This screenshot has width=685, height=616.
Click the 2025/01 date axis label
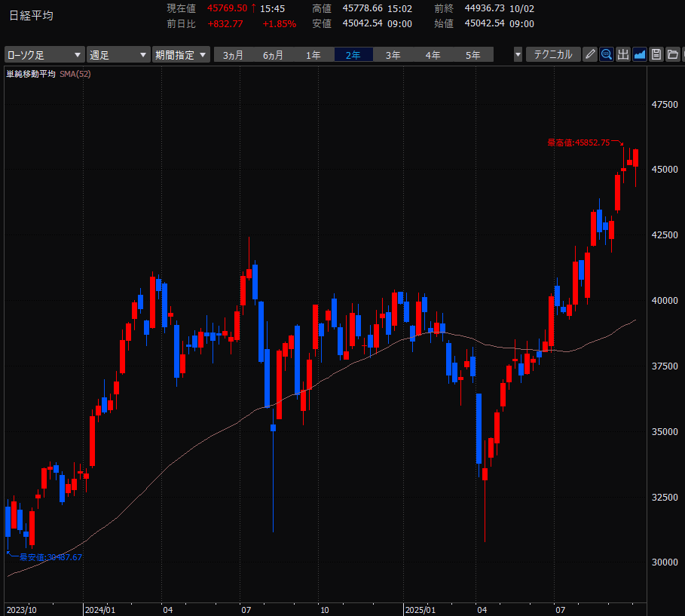[420, 610]
